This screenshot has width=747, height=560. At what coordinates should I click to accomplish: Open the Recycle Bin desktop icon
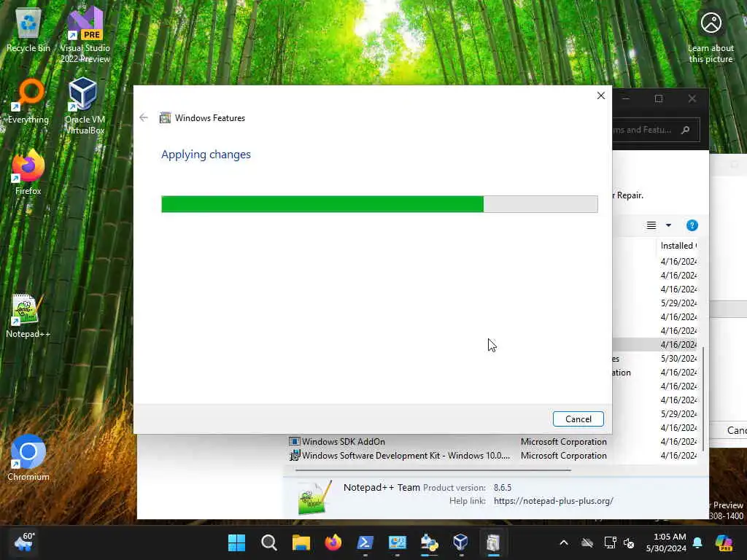pyautogui.click(x=28, y=31)
